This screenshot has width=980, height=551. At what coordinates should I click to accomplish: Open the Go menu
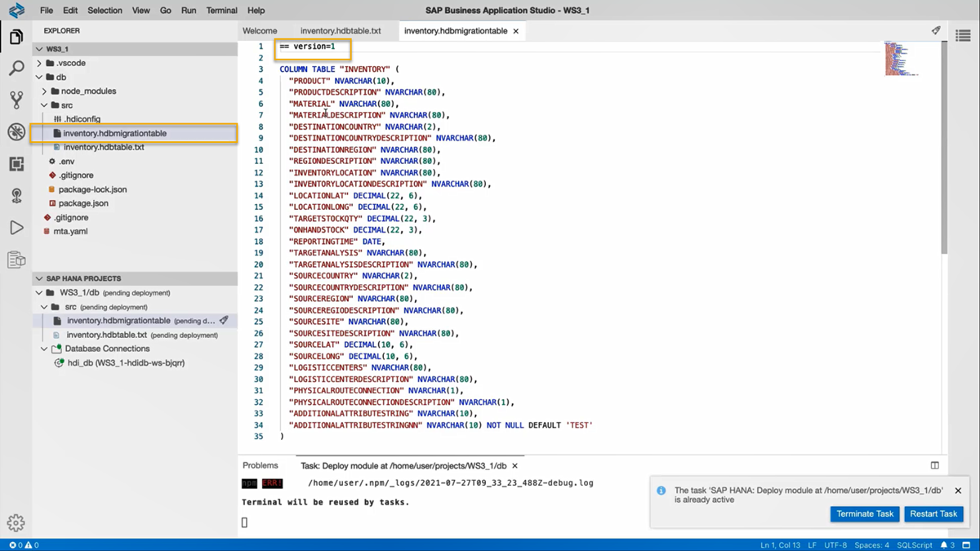click(166, 11)
